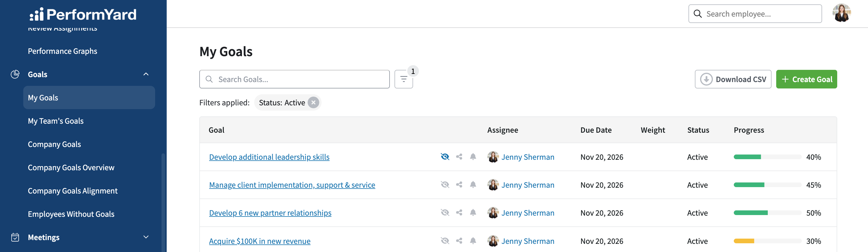868x252 pixels.
Task: Select Company Goals Alignment in sidebar
Action: coord(72,191)
